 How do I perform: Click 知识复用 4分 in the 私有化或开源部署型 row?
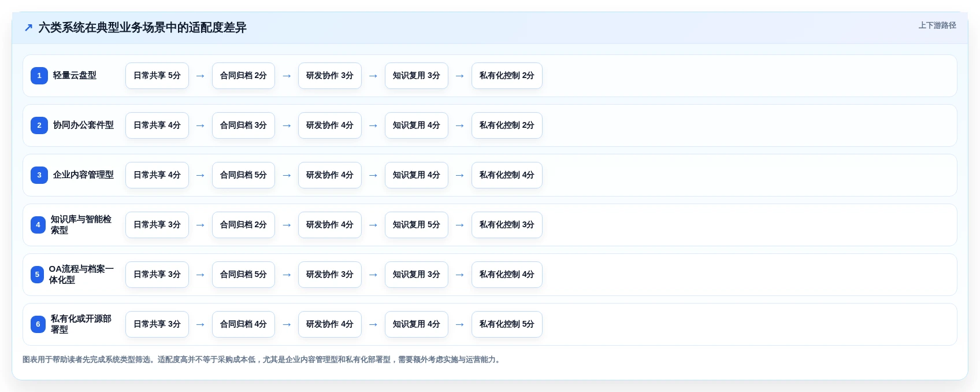417,324
